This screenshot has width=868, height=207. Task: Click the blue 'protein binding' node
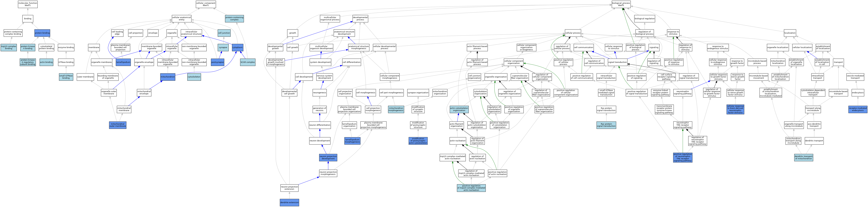42,33
